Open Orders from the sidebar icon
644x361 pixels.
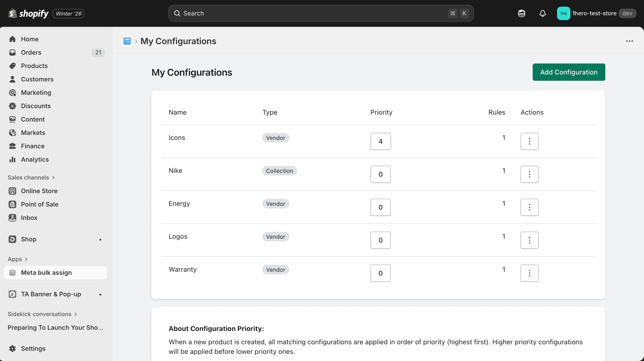pos(12,53)
